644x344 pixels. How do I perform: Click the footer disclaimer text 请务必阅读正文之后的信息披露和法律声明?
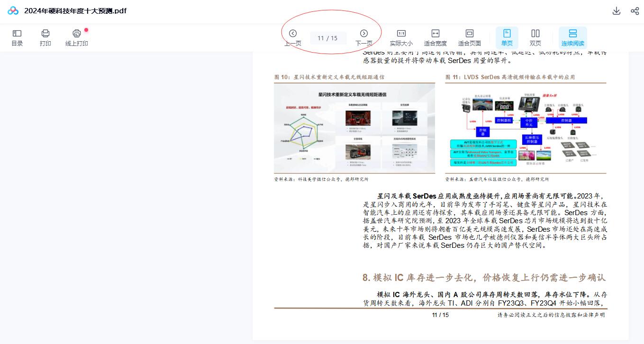(551, 315)
